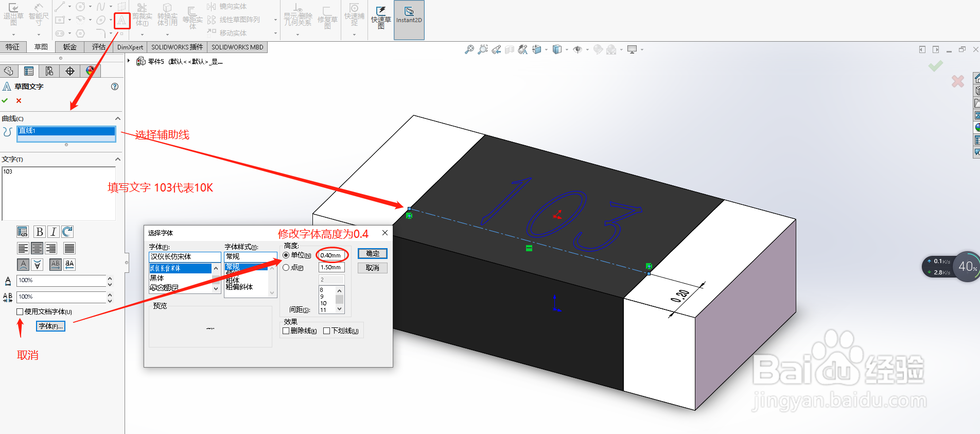The image size is (980, 434).
Task: Toggle the Instant2D button
Action: pos(409,20)
